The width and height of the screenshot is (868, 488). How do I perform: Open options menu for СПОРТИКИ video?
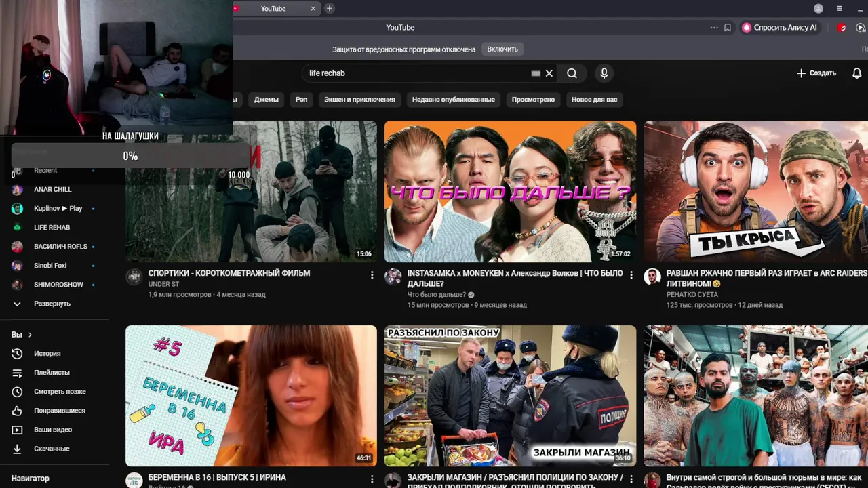click(x=372, y=275)
